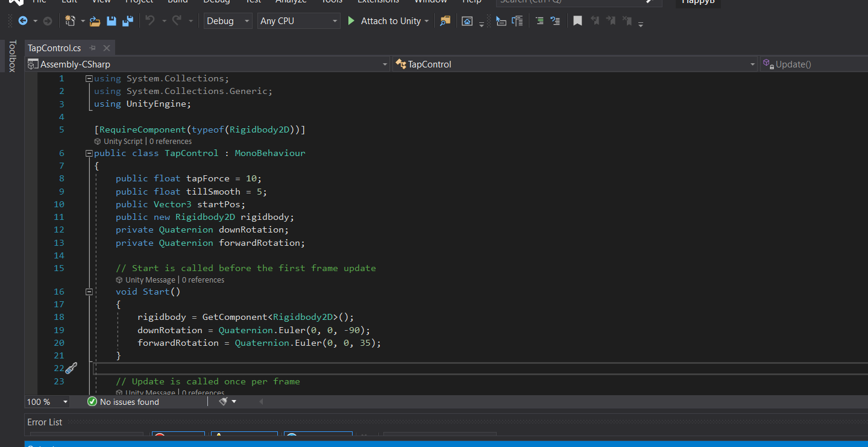Toggle a bookmark on the current line
This screenshot has width=868, height=447.
click(x=577, y=21)
